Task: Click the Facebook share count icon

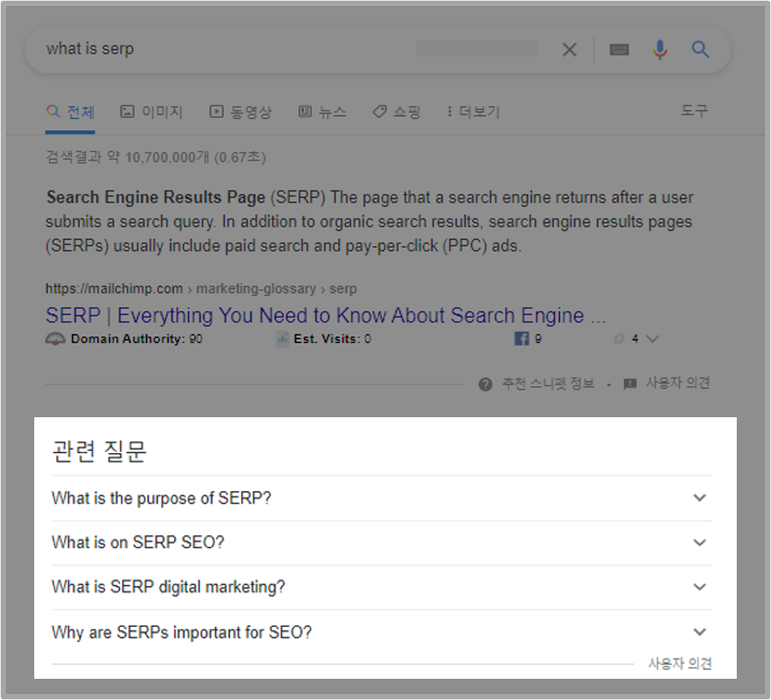Action: tap(522, 338)
